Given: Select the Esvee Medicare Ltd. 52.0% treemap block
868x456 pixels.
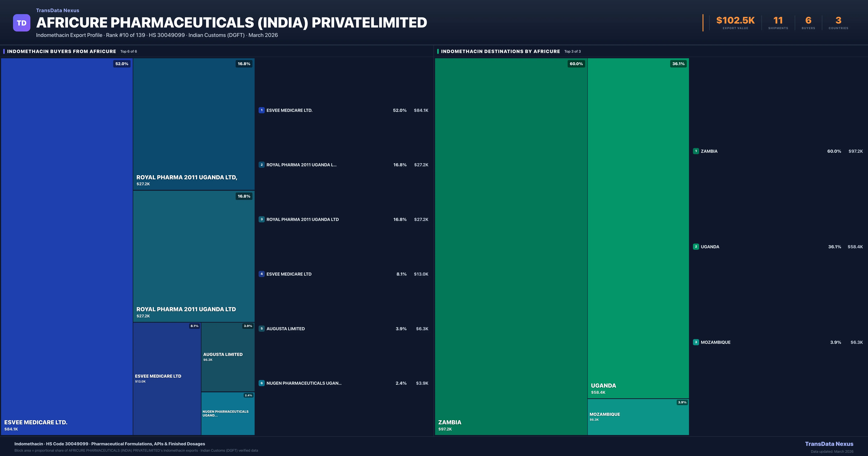Looking at the screenshot, I should [x=67, y=246].
